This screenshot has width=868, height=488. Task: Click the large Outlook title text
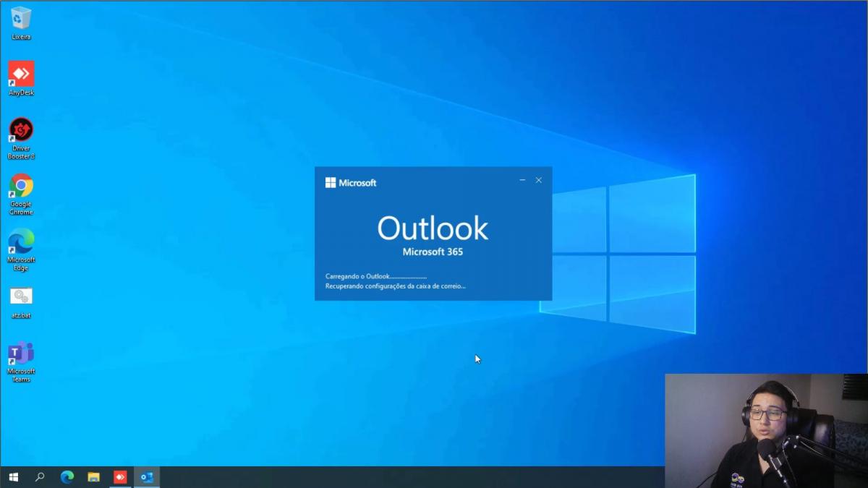pyautogui.click(x=433, y=228)
